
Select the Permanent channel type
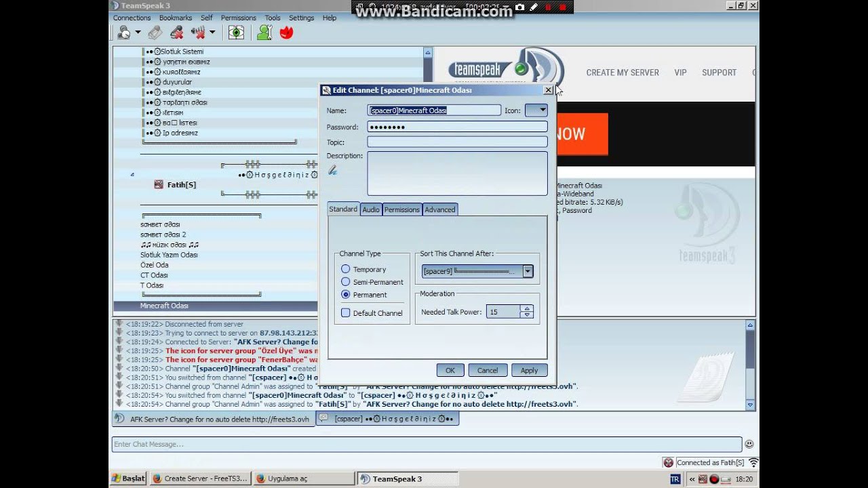346,295
